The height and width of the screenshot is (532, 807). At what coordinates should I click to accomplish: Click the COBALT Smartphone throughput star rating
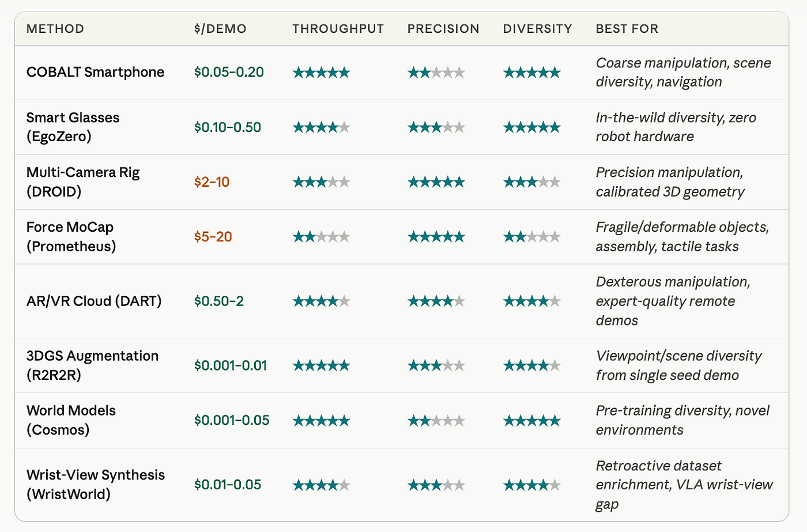coord(321,73)
